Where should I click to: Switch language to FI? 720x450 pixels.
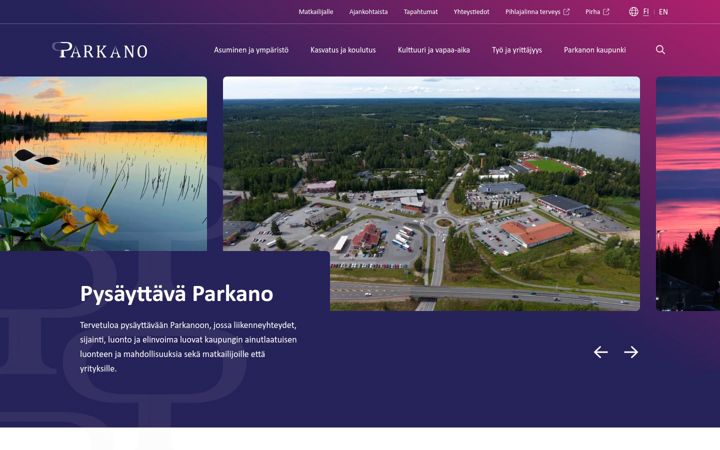point(646,12)
